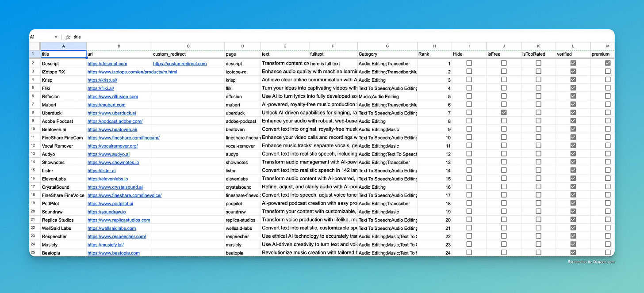Check the isTopRated checkbox for Fliki
This screenshot has width=644, height=293.
(538, 88)
